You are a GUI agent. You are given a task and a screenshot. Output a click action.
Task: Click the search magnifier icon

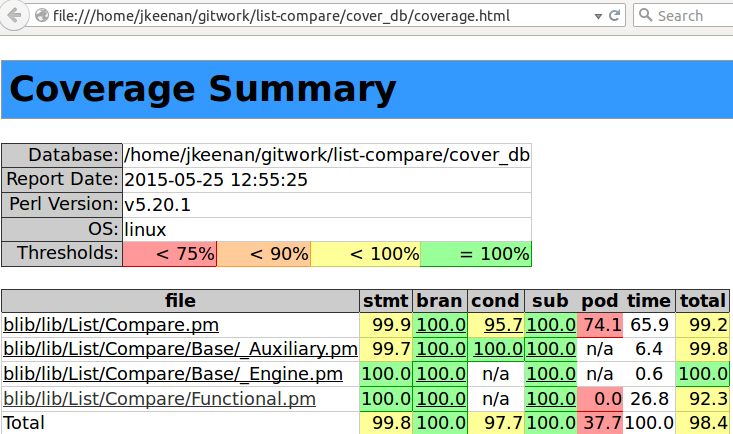click(x=646, y=15)
